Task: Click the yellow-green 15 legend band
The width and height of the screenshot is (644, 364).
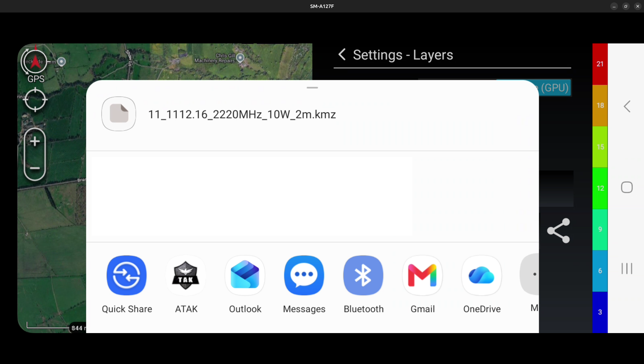Action: pyautogui.click(x=600, y=147)
